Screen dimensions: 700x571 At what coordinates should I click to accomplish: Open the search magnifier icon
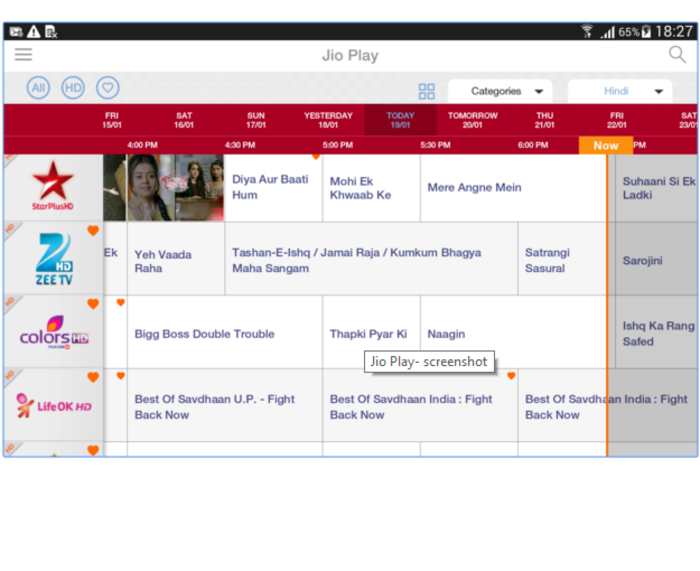[x=677, y=54]
